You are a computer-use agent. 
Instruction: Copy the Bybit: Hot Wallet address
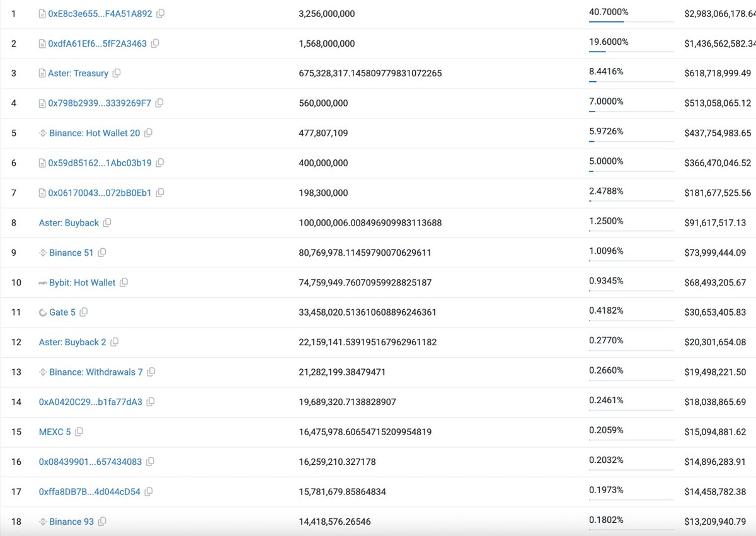click(x=124, y=283)
